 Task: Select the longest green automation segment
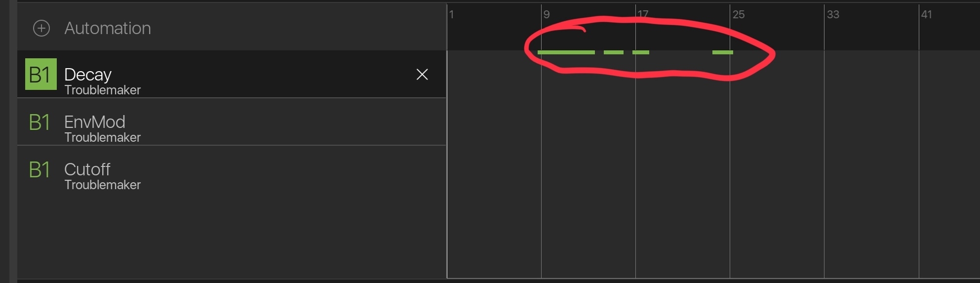[x=566, y=52]
